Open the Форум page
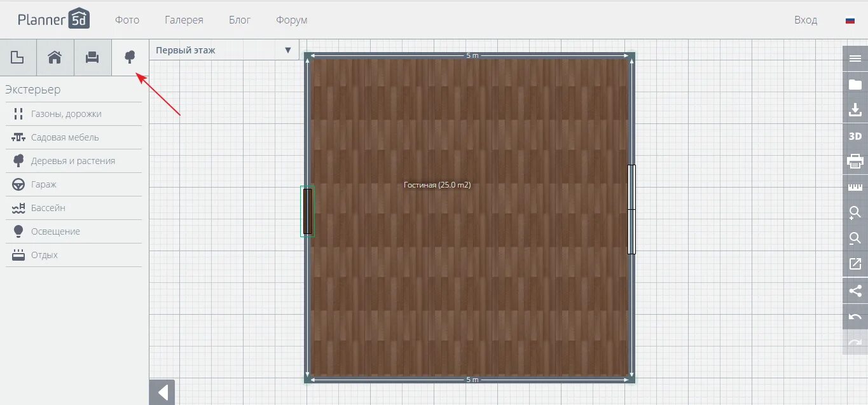Viewport: 868px width, 405px height. point(292,20)
